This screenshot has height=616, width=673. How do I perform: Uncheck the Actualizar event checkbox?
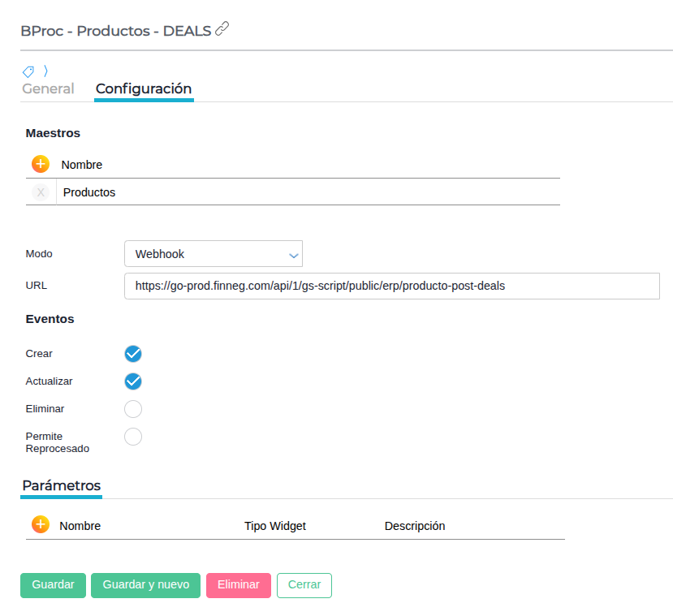(133, 381)
